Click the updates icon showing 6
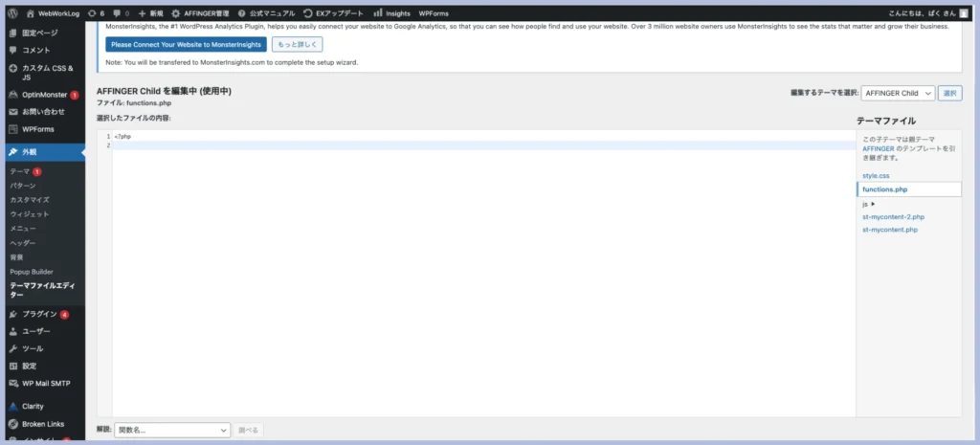980x445 pixels. pos(91,13)
